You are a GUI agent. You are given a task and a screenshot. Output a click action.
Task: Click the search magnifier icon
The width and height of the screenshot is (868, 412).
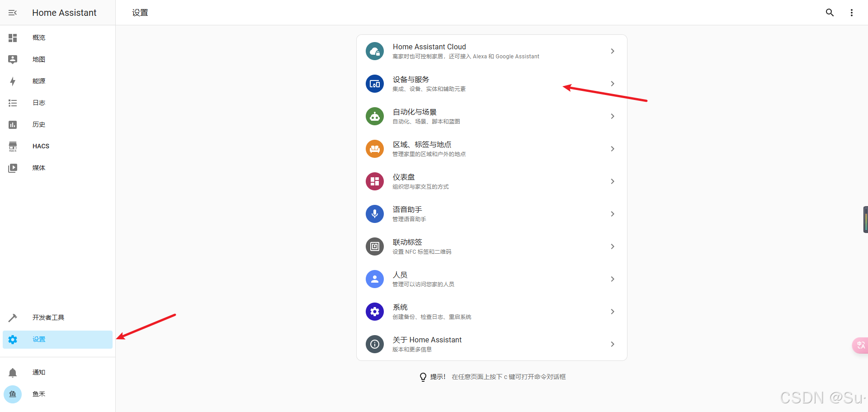coord(830,13)
